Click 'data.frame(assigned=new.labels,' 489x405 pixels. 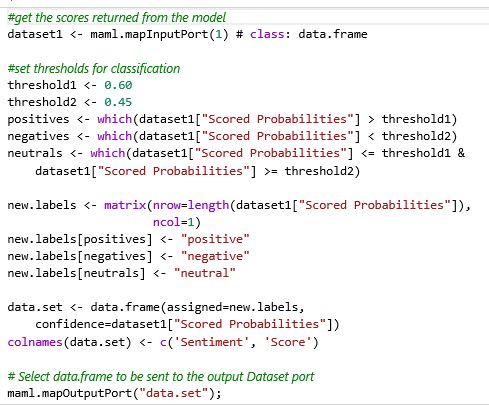tap(197, 307)
